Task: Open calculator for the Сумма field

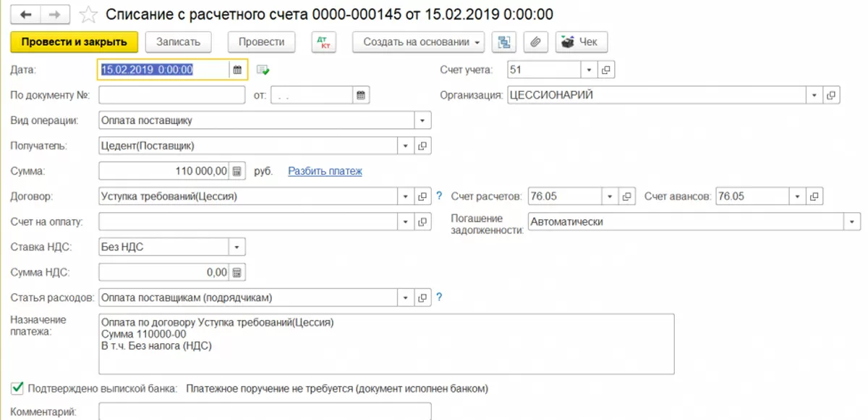Action: tap(237, 172)
